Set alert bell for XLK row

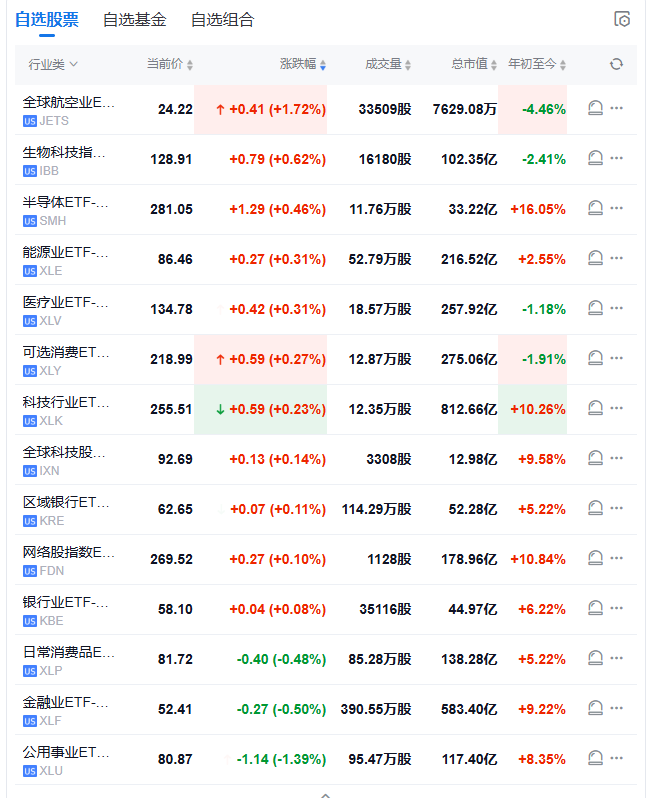click(x=596, y=408)
